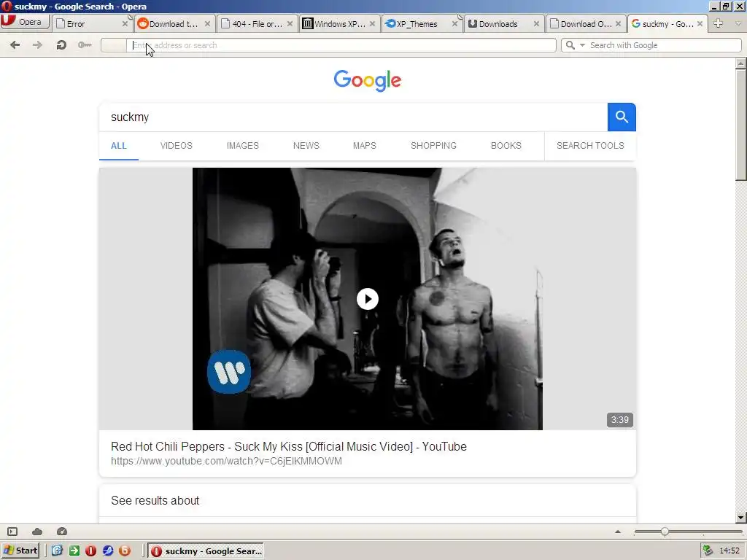The image size is (747, 560).
Task: Open Opera Link cloud icon
Action: pyautogui.click(x=36, y=532)
